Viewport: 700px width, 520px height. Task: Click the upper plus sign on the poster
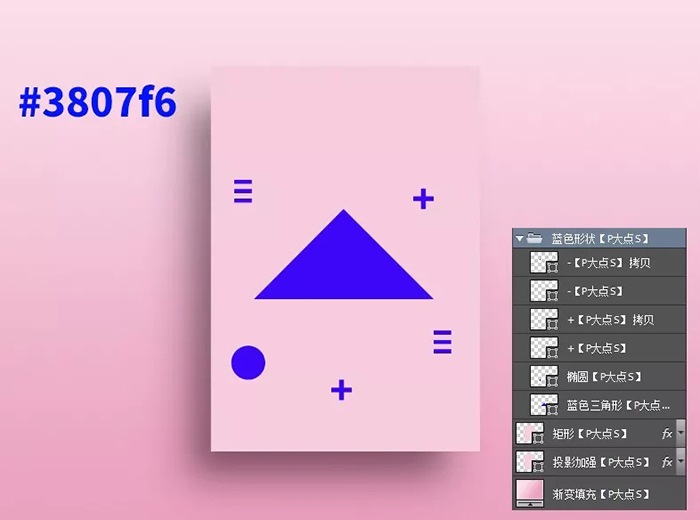point(423,199)
